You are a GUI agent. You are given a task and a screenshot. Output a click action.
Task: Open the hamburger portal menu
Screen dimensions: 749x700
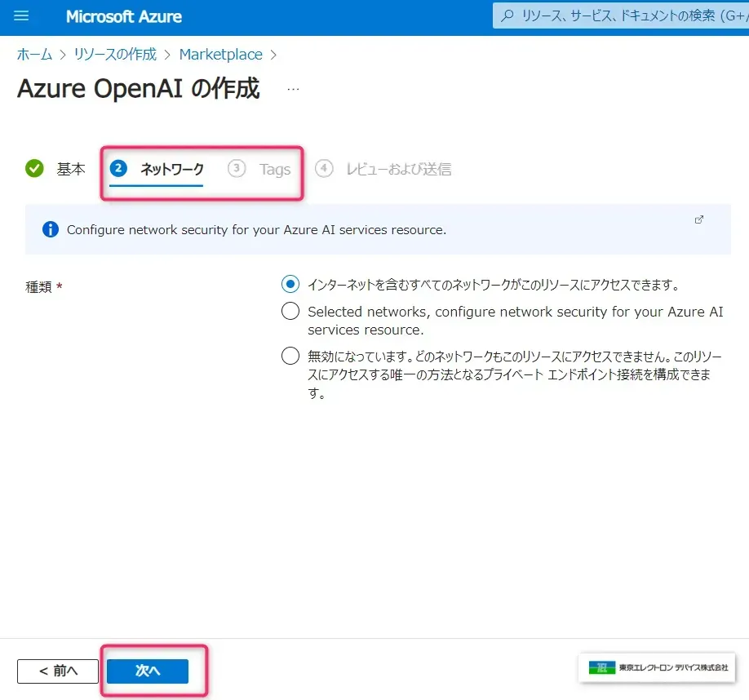coord(21,16)
